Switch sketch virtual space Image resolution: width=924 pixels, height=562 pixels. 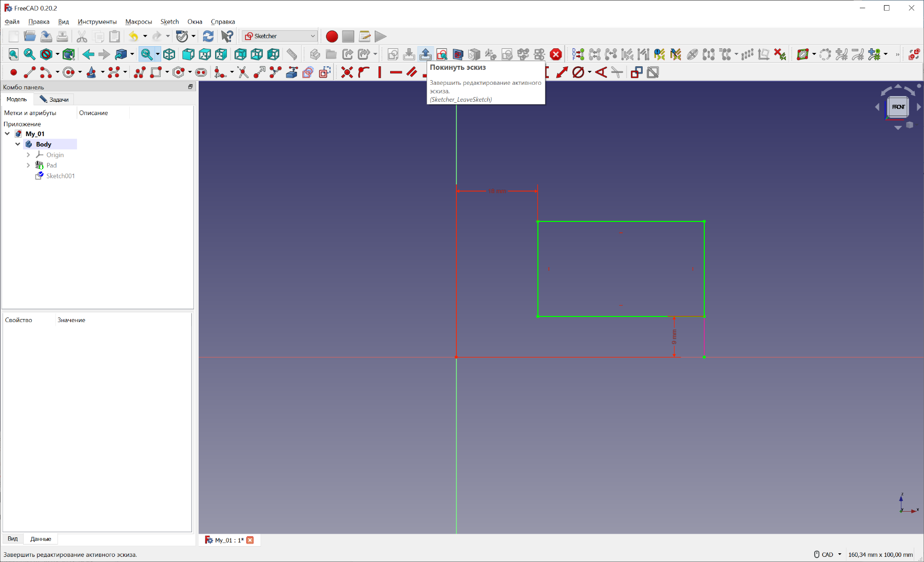point(914,54)
